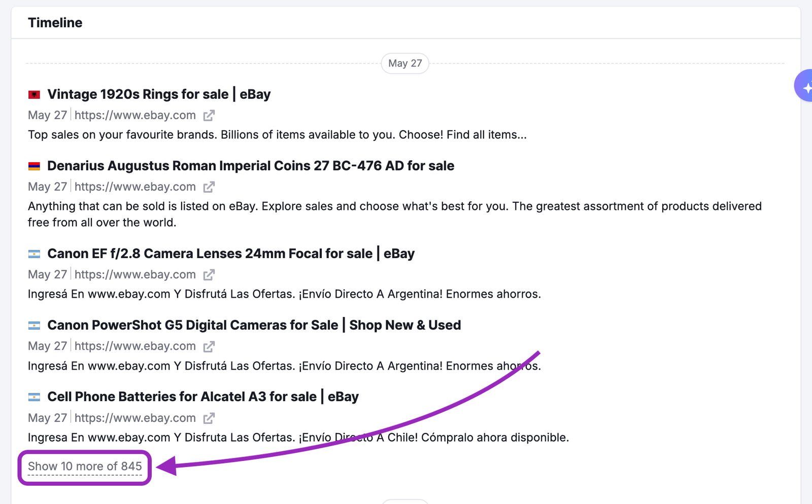Click ebay.com URL under Denarius Augustus Coins
The width and height of the screenshot is (812, 504).
[x=135, y=187]
